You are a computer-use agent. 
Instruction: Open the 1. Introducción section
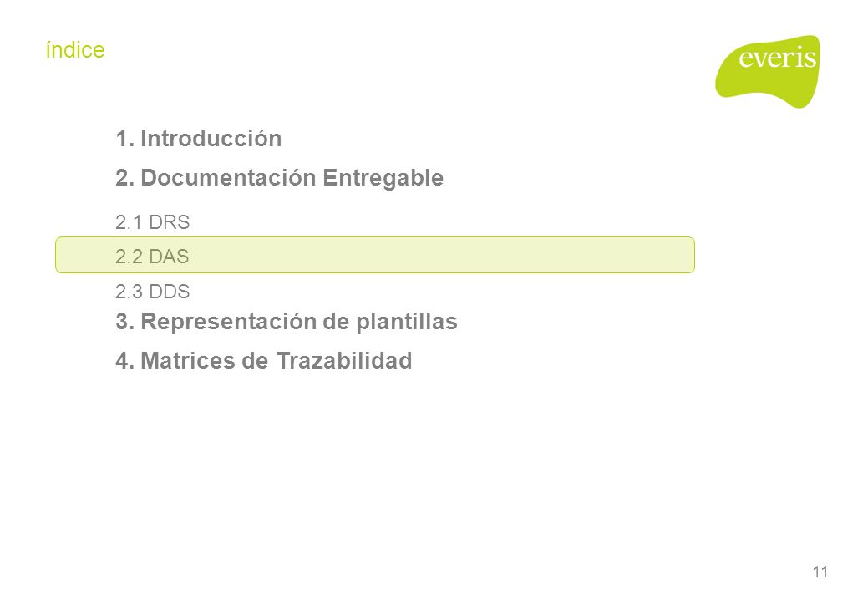point(199,139)
